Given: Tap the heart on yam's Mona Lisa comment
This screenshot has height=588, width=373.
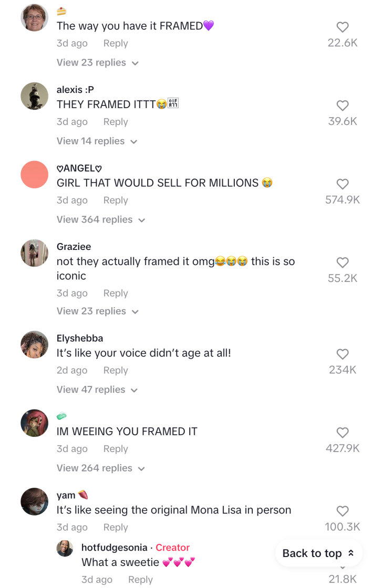Looking at the screenshot, I should (x=343, y=511).
